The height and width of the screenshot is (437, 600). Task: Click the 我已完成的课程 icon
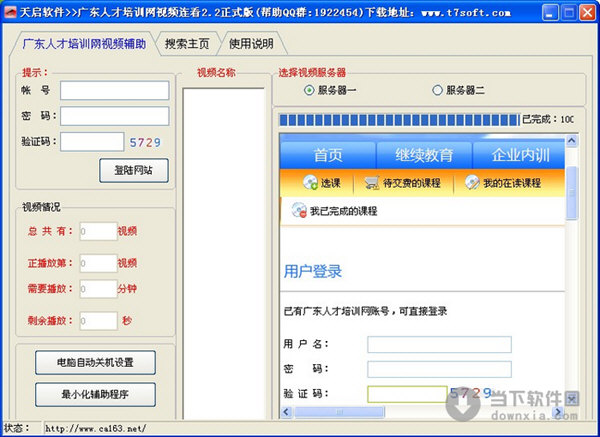tap(298, 211)
